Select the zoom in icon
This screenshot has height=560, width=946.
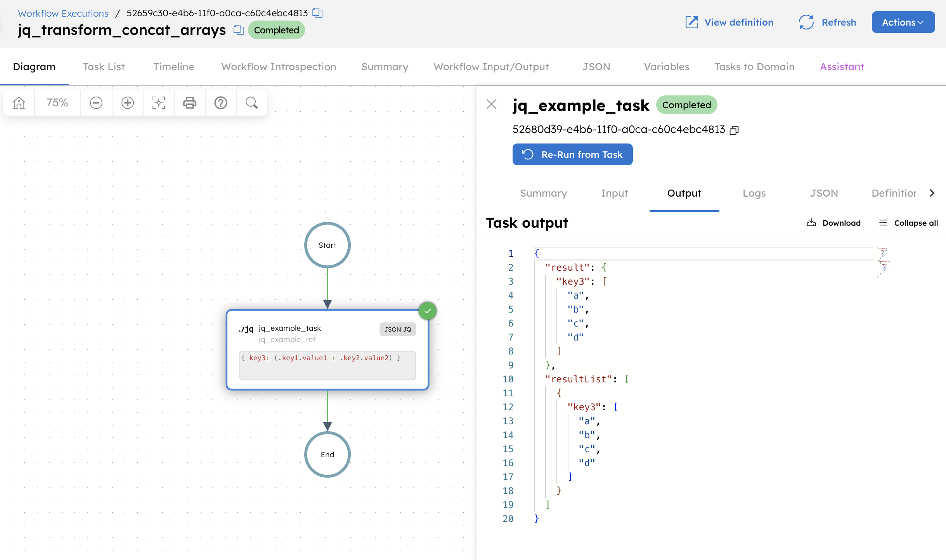click(x=127, y=102)
